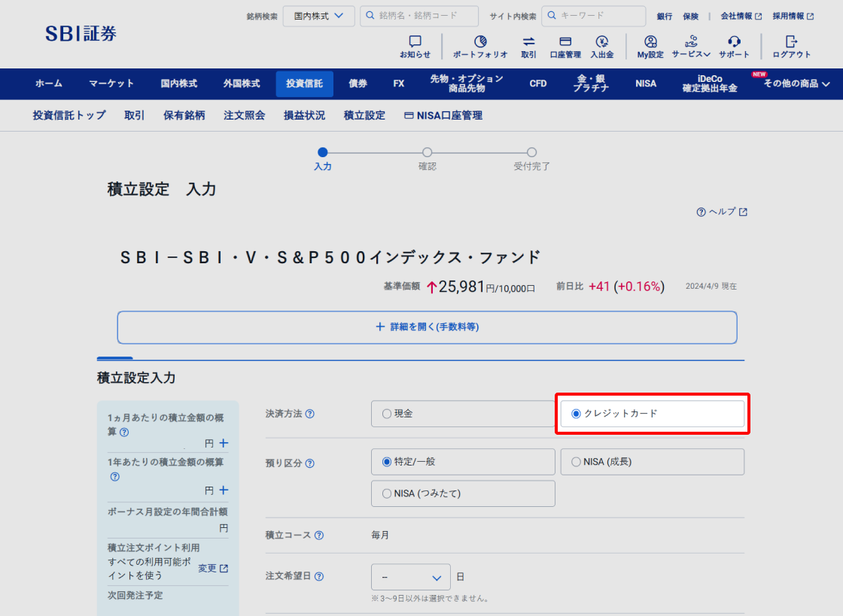Open the マーケット menu

tap(111, 83)
